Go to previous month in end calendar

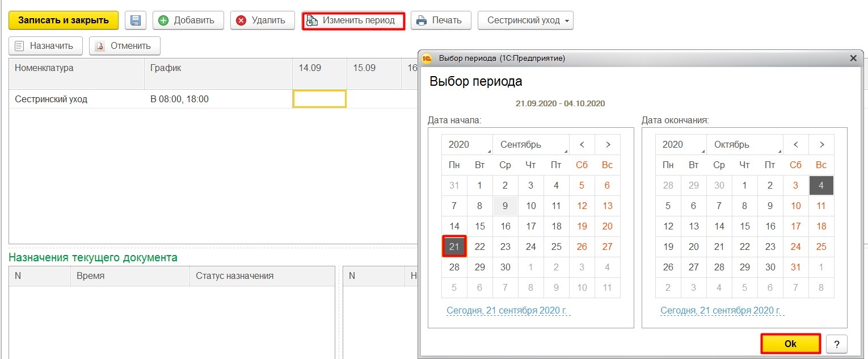(795, 145)
